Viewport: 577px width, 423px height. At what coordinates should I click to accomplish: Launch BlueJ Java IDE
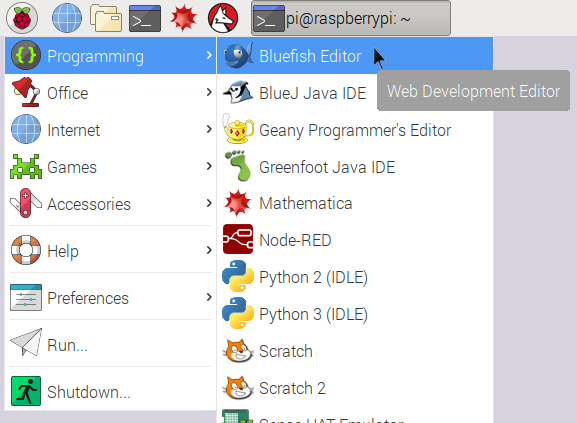click(x=355, y=92)
